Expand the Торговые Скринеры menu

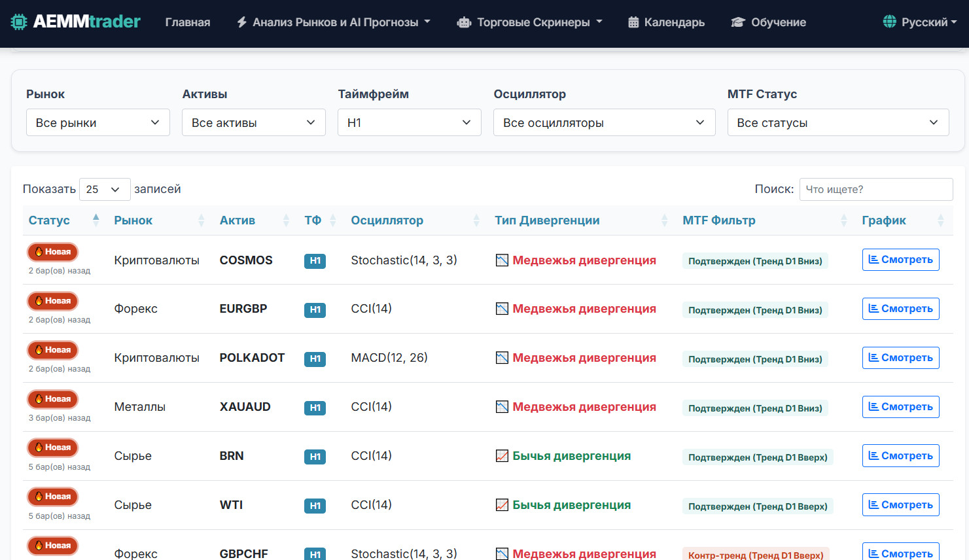(x=529, y=22)
